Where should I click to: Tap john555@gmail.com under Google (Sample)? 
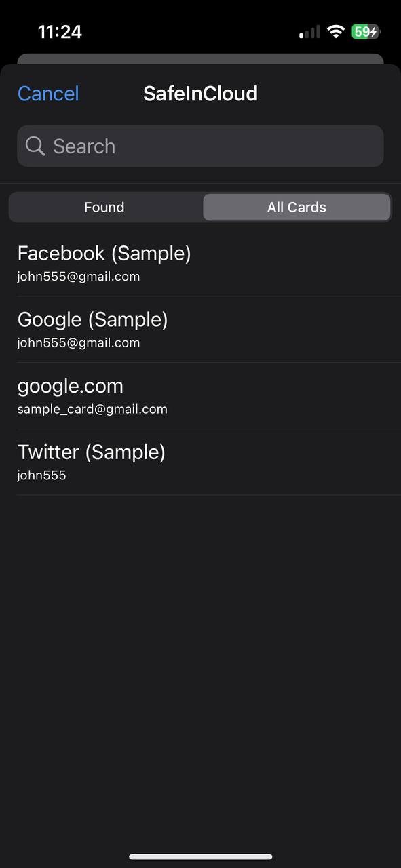point(79,343)
